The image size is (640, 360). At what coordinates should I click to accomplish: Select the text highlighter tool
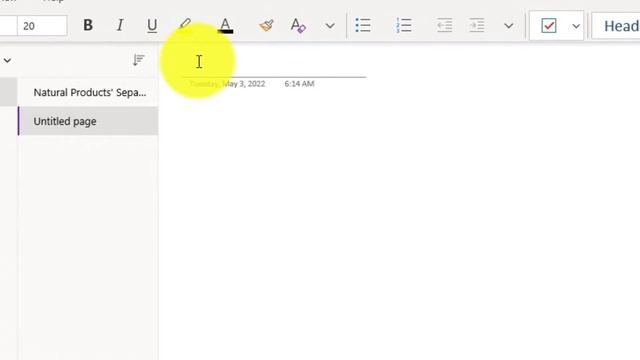tap(185, 25)
